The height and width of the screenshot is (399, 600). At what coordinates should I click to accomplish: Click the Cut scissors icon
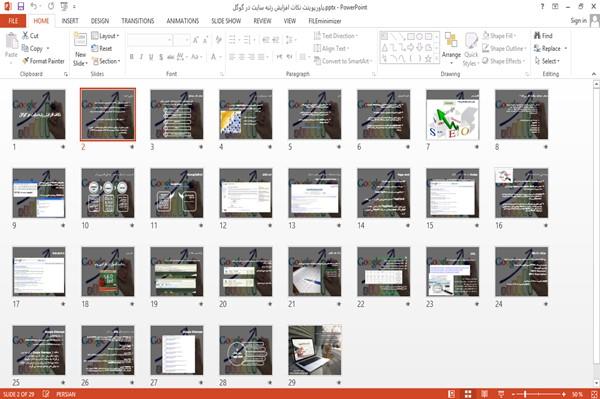26,36
